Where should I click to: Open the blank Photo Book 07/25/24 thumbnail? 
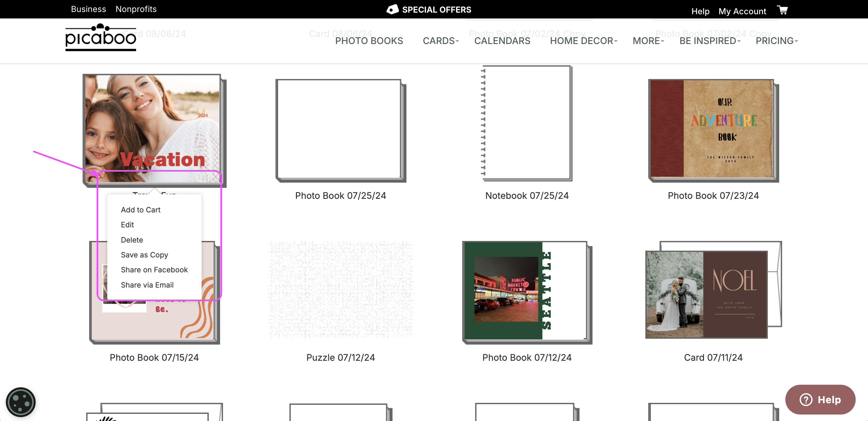(341, 131)
